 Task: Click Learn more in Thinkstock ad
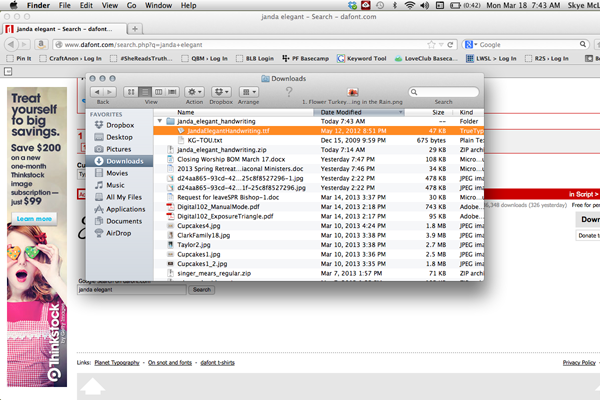click(34, 219)
